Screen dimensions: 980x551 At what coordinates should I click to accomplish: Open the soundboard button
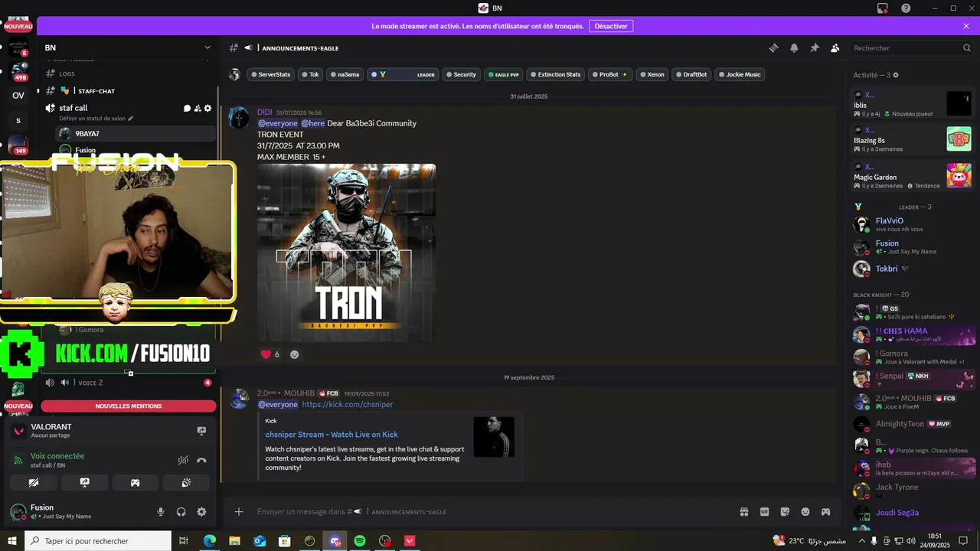(x=185, y=483)
